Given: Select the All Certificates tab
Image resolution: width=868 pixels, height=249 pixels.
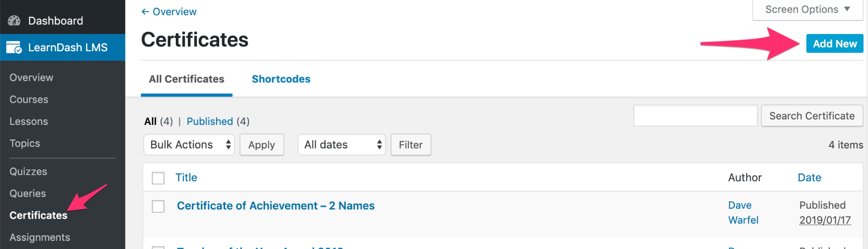Looking at the screenshot, I should tap(187, 79).
